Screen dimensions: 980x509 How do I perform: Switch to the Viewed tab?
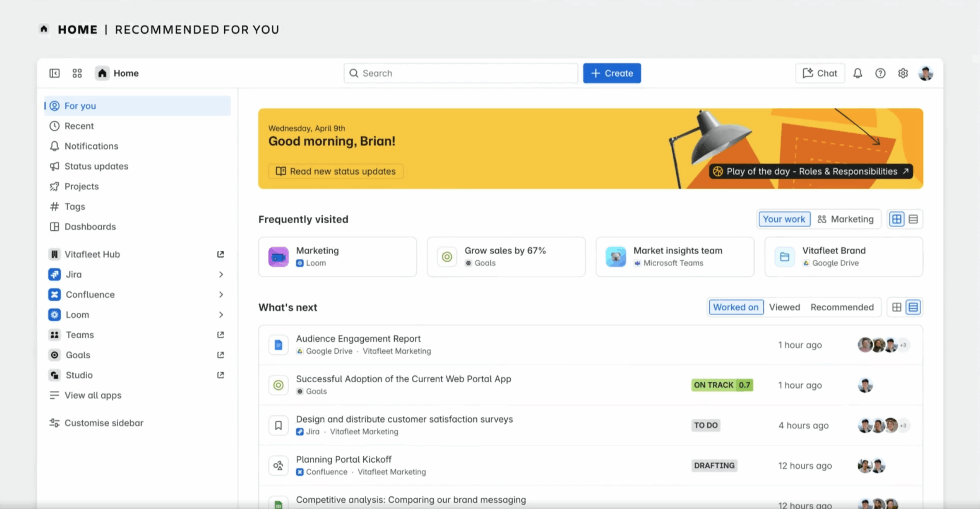pos(784,307)
